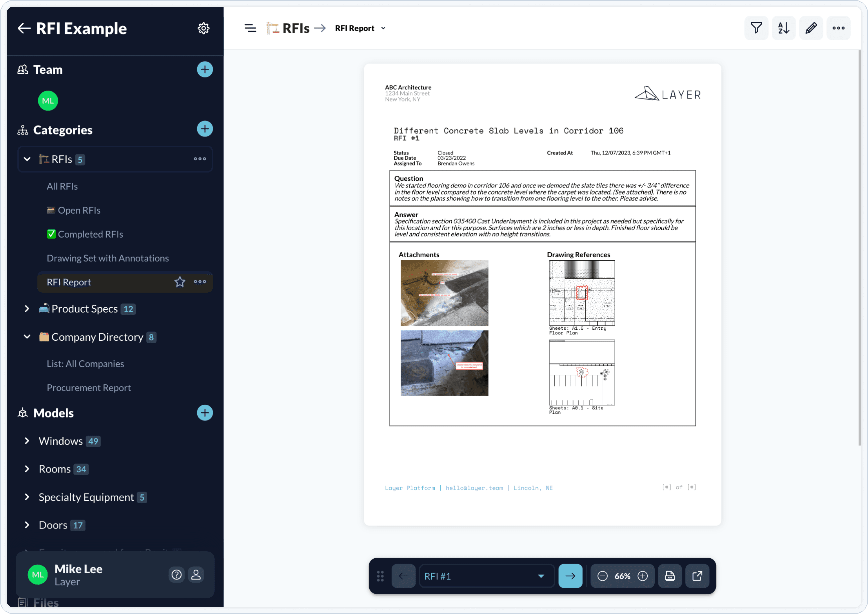The height and width of the screenshot is (614, 868).
Task: Click zoom in button in bottom bar
Action: [643, 576]
